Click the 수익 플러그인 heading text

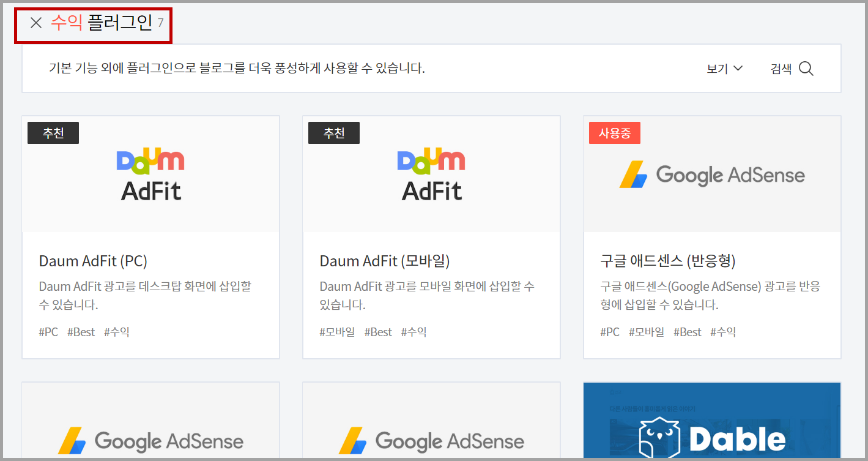tap(102, 23)
